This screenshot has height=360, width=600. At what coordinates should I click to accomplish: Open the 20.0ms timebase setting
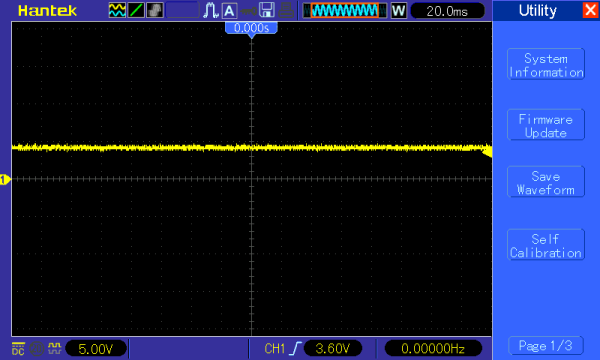pos(447,11)
